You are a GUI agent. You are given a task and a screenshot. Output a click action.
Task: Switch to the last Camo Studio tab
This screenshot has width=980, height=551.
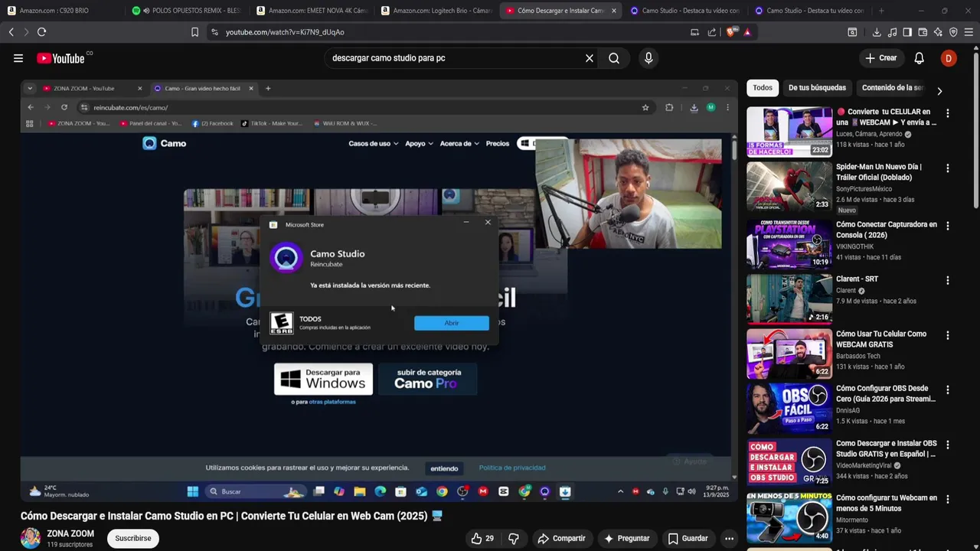[x=810, y=11]
